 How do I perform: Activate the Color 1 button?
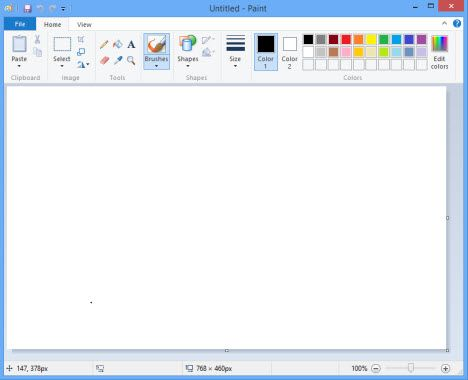pyautogui.click(x=266, y=52)
